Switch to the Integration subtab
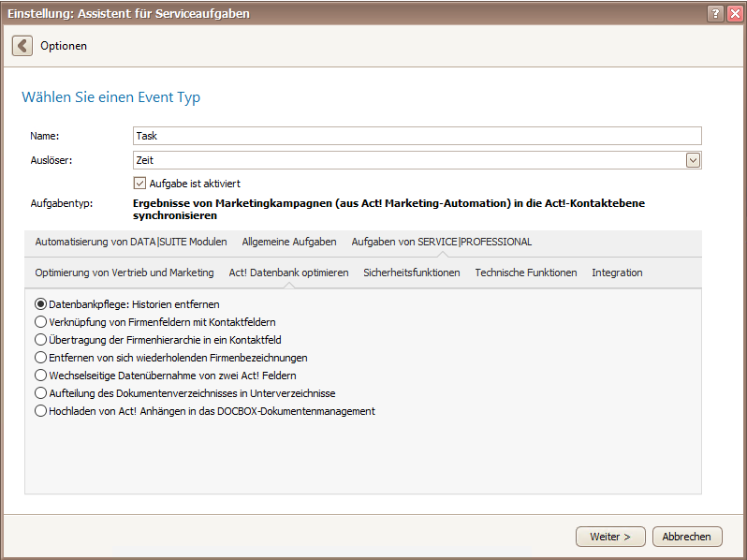The image size is (747, 560). [x=617, y=273]
